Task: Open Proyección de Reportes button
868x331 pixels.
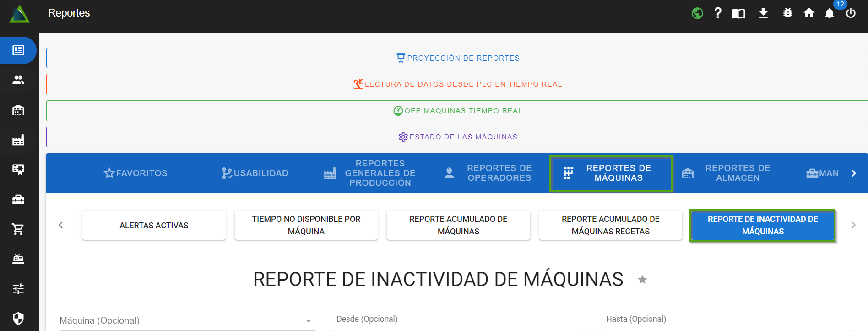Action: click(x=458, y=58)
